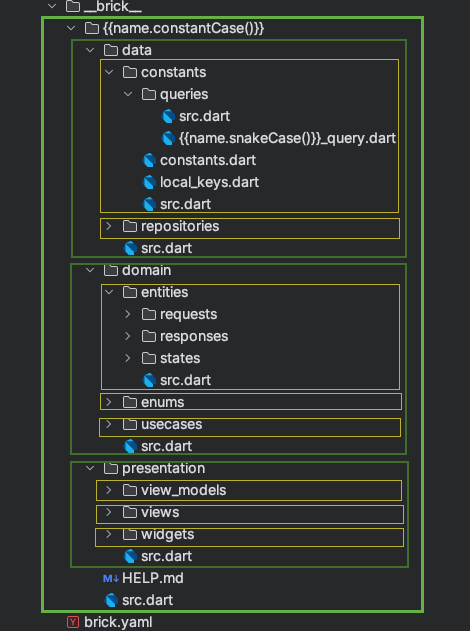Click the folder icon next to view_models

click(130, 490)
